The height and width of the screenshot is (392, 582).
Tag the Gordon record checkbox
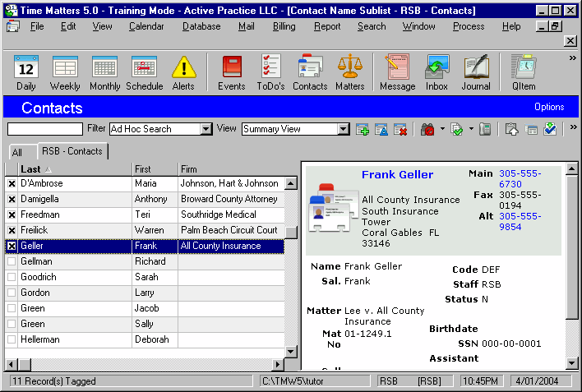12,293
